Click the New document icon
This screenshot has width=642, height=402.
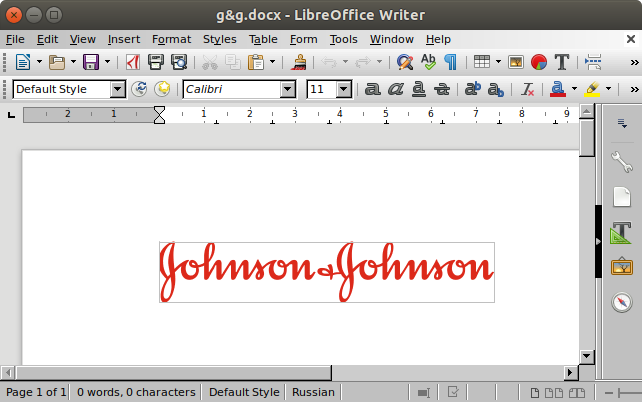point(23,62)
